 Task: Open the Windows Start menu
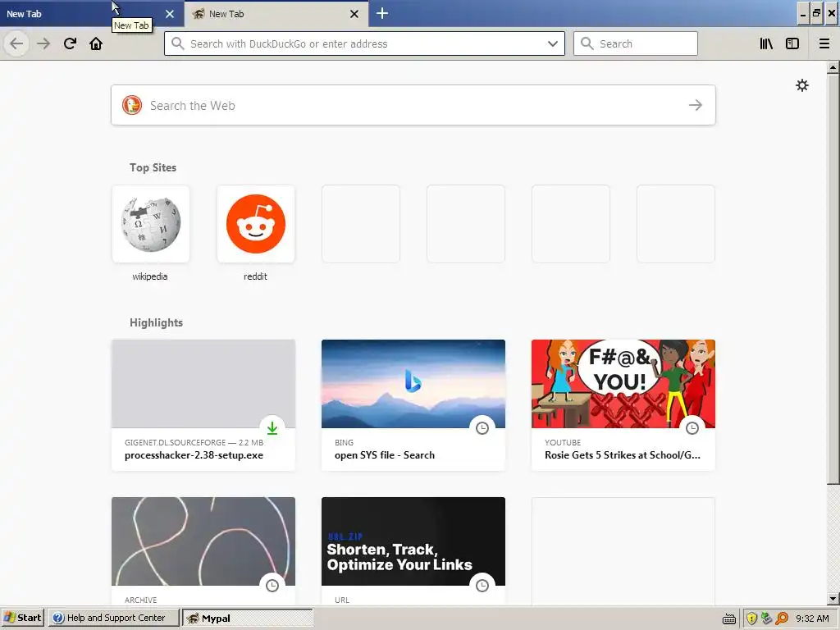click(x=22, y=618)
